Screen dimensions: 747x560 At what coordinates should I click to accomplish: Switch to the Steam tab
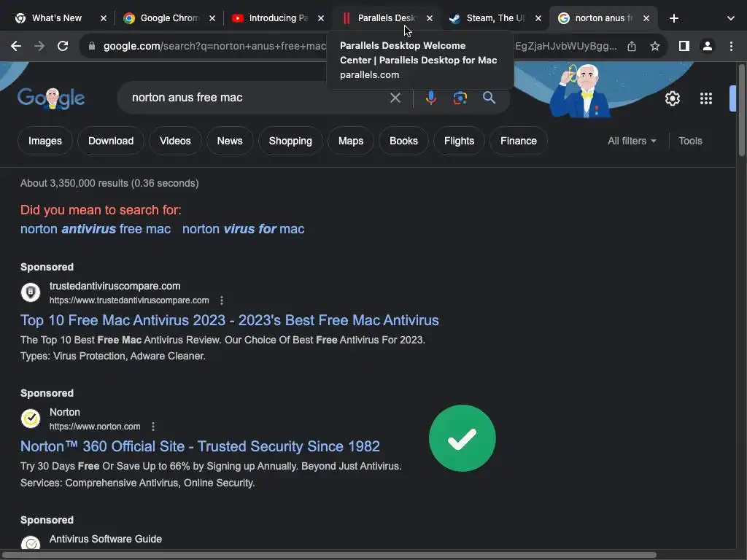[x=495, y=18]
